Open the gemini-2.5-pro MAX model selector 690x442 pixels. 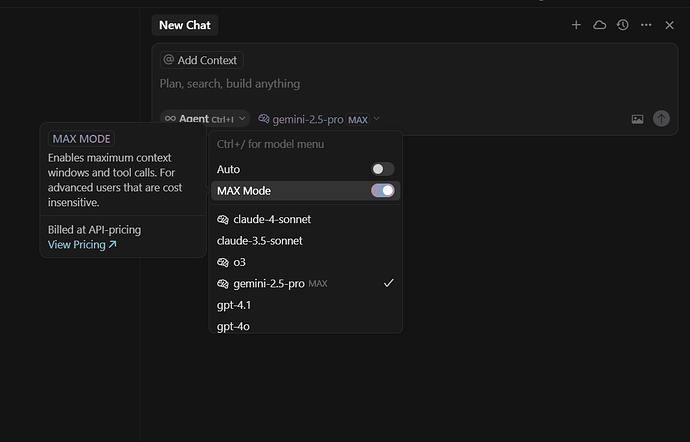[319, 119]
